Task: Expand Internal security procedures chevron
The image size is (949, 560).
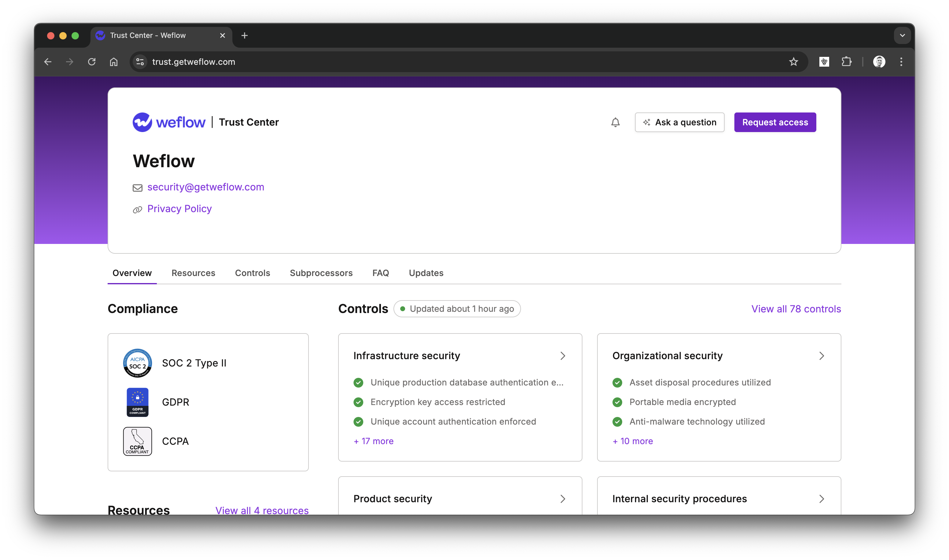Action: coord(822,499)
